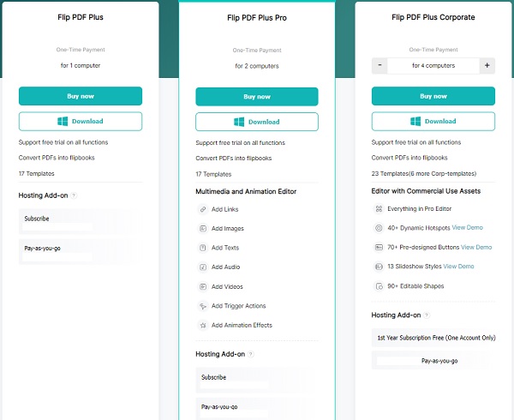Screen dimensions: 514x420
Task: Buy now for Flip PDF Plus Pro
Action: pyautogui.click(x=257, y=96)
